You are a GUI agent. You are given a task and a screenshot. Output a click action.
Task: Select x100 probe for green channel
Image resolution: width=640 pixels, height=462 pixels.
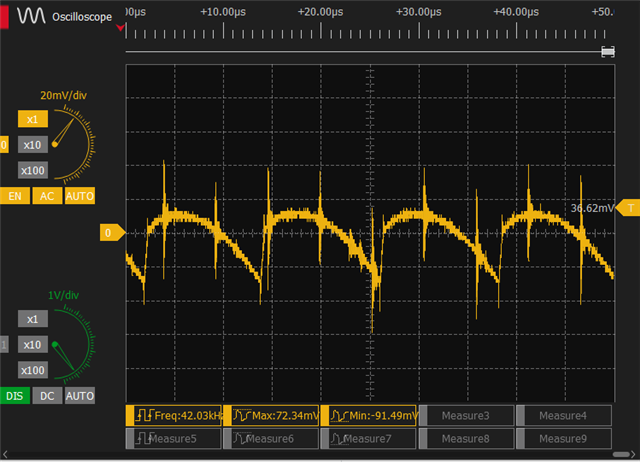(33, 370)
